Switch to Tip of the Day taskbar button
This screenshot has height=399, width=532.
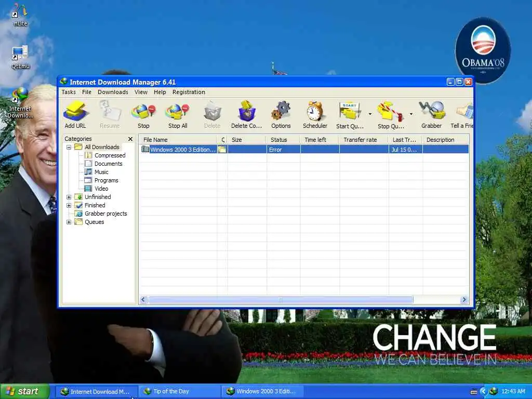(x=180, y=392)
